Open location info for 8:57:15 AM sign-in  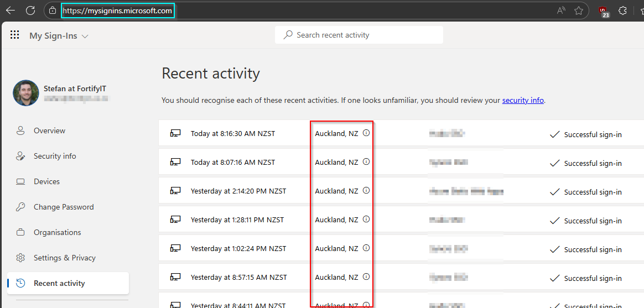click(x=366, y=277)
